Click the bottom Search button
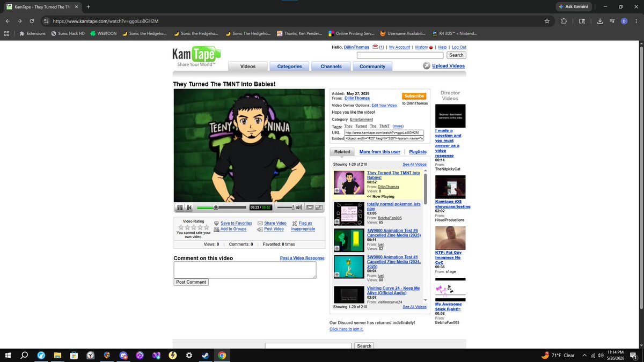Screen dimensions: 644x362 pyautogui.click(x=364, y=346)
